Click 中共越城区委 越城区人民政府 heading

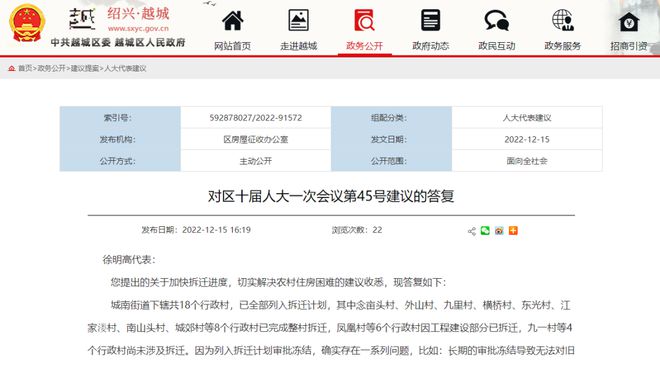118,43
